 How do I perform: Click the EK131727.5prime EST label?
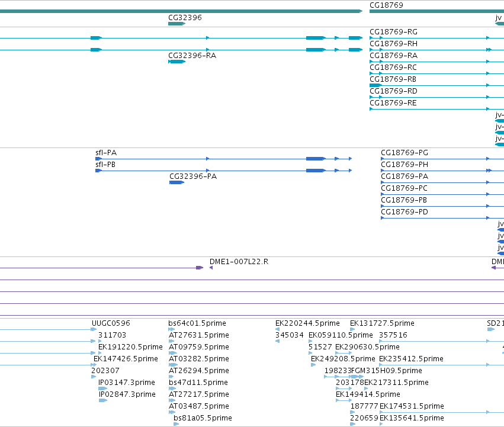coord(382,323)
